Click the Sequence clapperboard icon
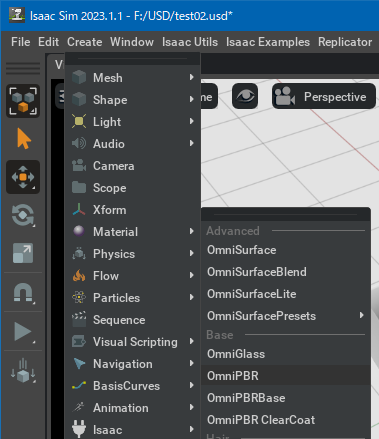This screenshot has height=439, width=379. [x=79, y=319]
